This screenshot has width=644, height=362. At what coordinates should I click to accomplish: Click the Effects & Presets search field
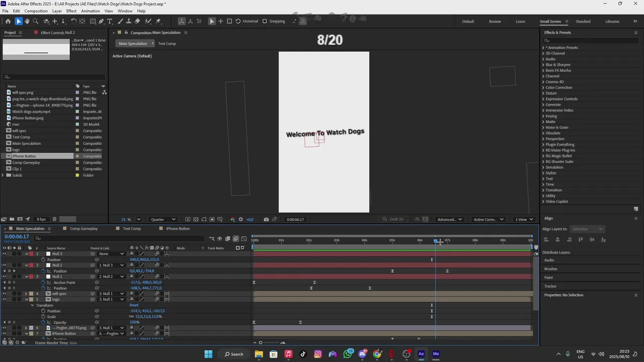590,41
